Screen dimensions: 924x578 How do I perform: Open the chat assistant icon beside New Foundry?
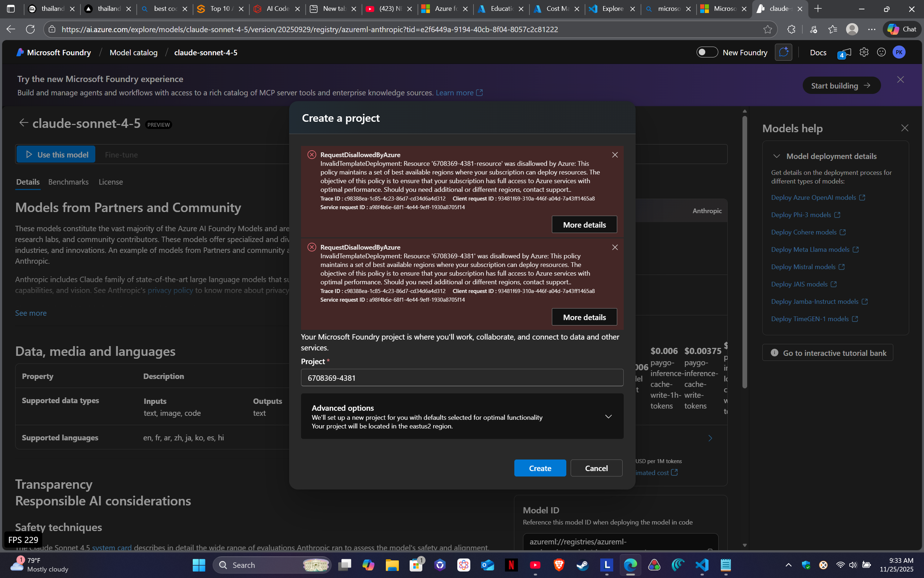[x=784, y=52]
